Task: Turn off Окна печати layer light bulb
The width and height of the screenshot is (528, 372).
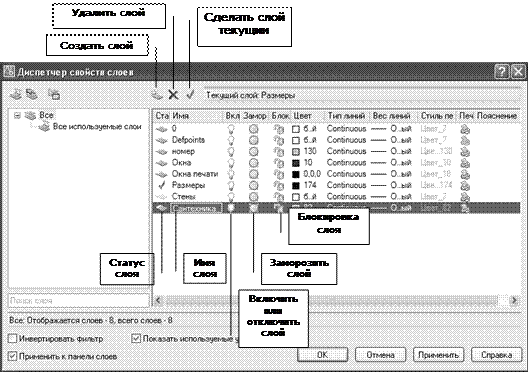Action: click(231, 174)
